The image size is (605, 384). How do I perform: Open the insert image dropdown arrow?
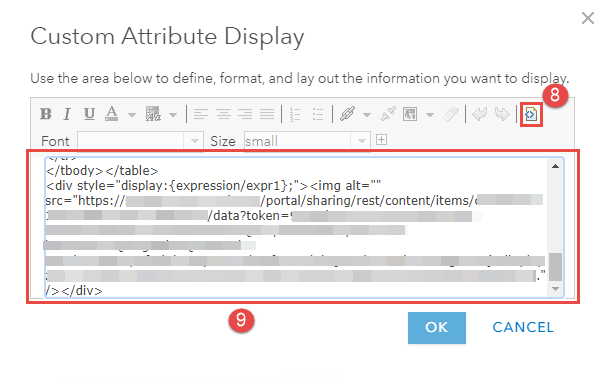(x=429, y=115)
